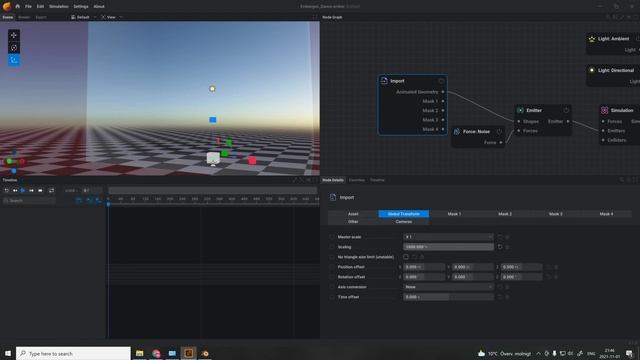Click the pink Simulation node icon
Image resolution: width=640 pixels, height=360 pixels.
(x=604, y=110)
